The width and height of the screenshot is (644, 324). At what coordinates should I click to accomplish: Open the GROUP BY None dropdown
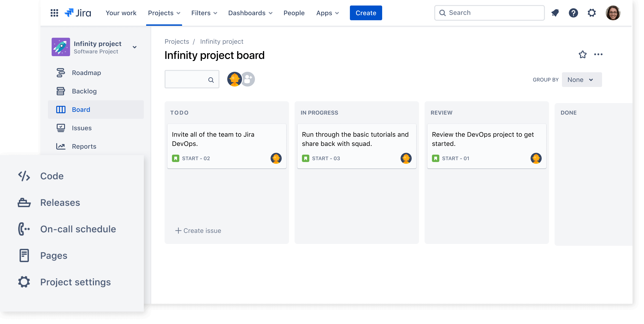point(579,80)
